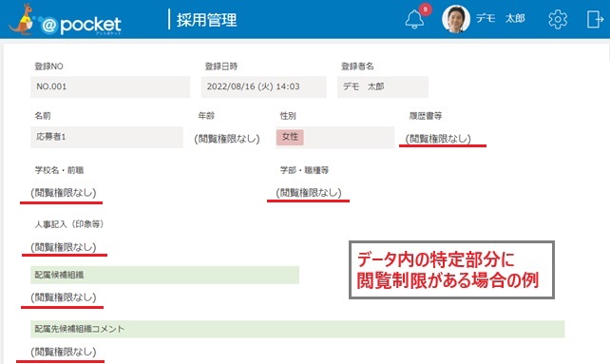This screenshot has height=364, width=610.
Task: Click the 名前 label
Action: click(43, 116)
